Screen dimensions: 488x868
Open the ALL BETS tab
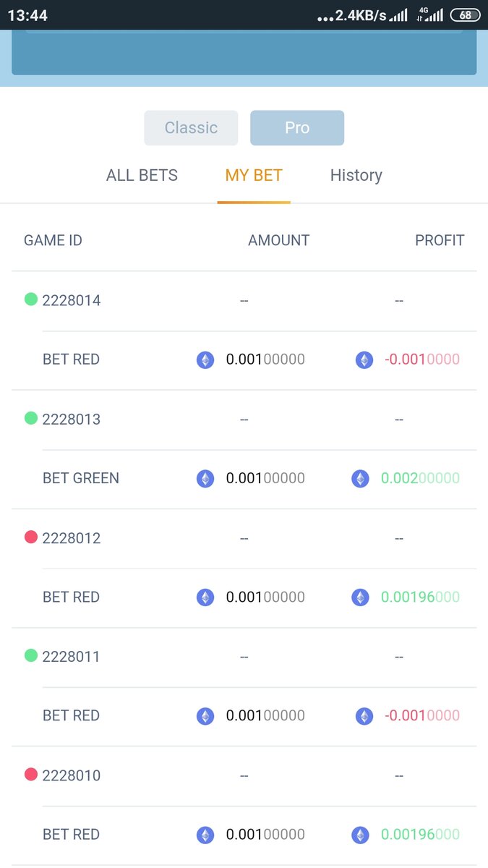pos(142,175)
